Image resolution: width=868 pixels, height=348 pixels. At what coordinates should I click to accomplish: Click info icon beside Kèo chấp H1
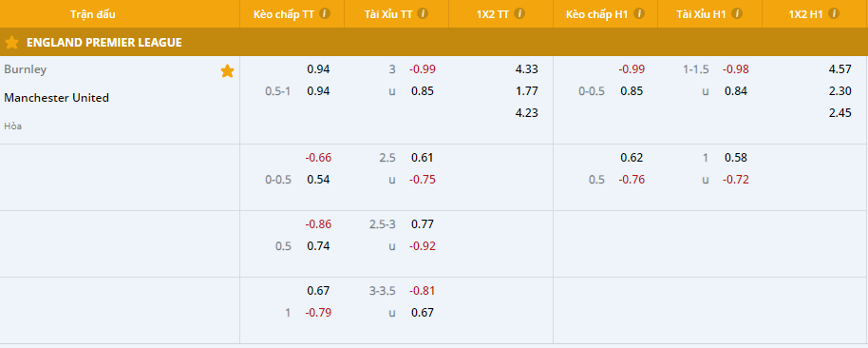click(x=639, y=14)
